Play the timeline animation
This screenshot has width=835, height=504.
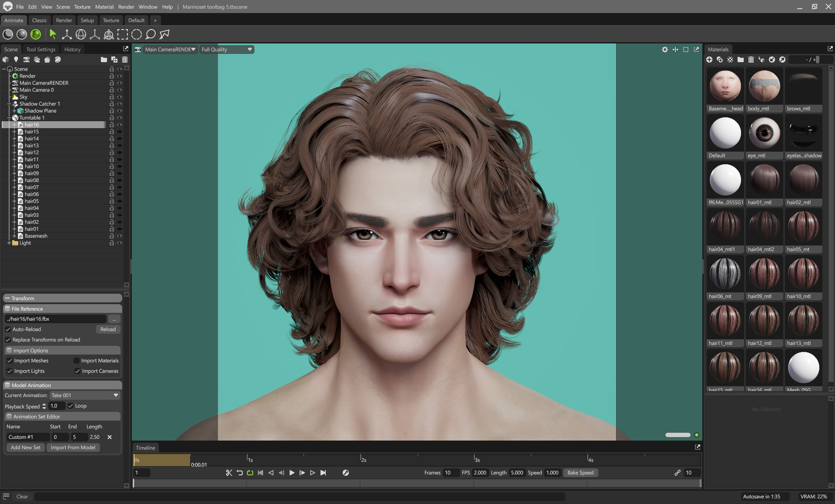(x=292, y=473)
